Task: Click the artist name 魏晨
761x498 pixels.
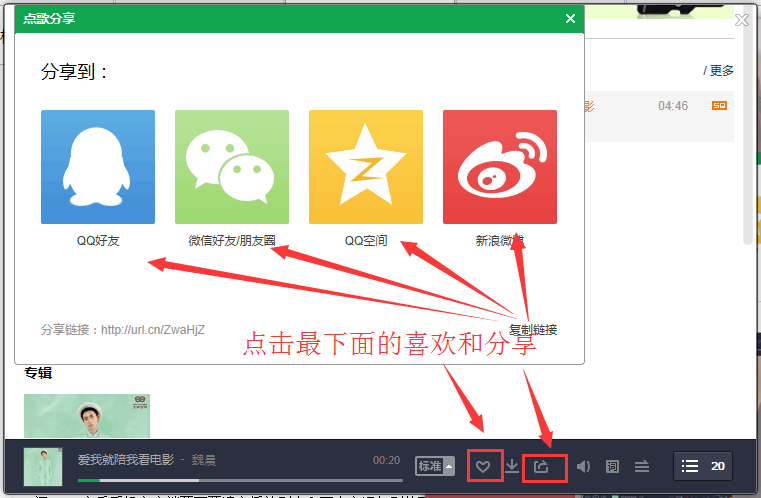Action: point(203,460)
